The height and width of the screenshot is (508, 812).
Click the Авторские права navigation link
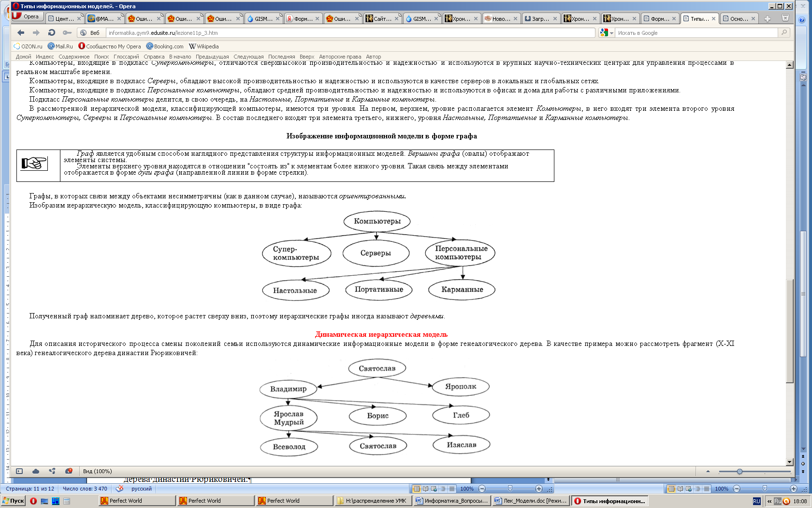pos(340,57)
